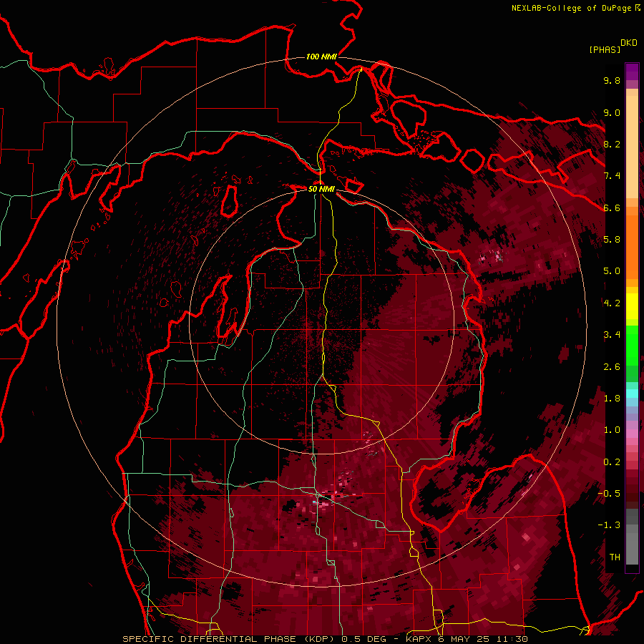644x644 pixels.
Task: Click the [PHAS] legend heading
Action: tap(605, 49)
